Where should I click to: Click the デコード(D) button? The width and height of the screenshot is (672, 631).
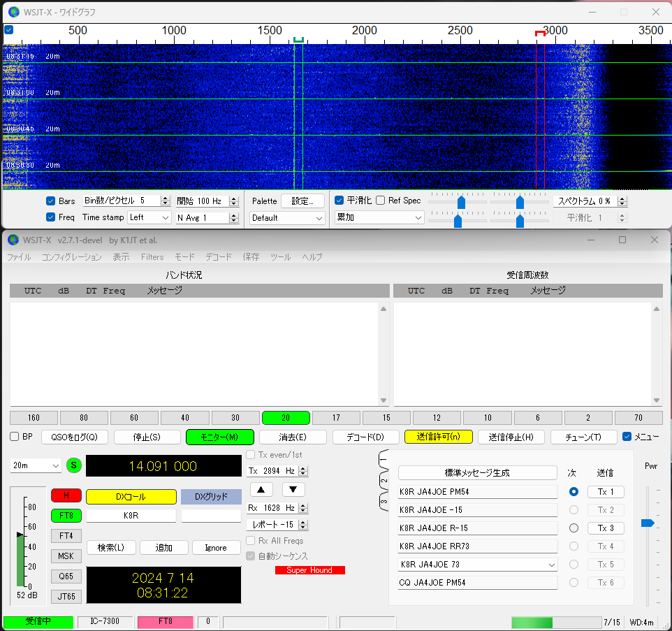[365, 437]
